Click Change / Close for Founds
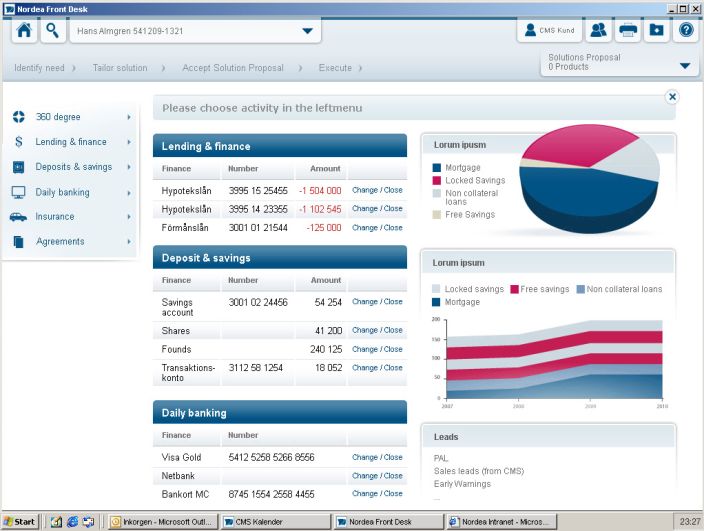Viewport: 704px width, 531px height. point(377,349)
